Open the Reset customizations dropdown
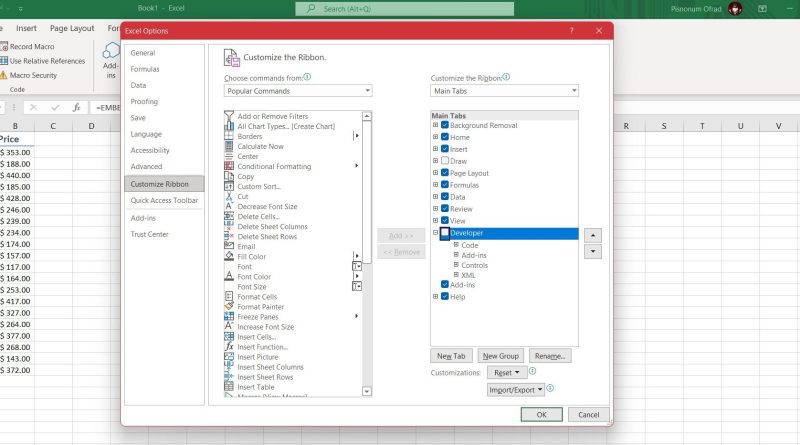The image size is (800, 445). point(507,373)
